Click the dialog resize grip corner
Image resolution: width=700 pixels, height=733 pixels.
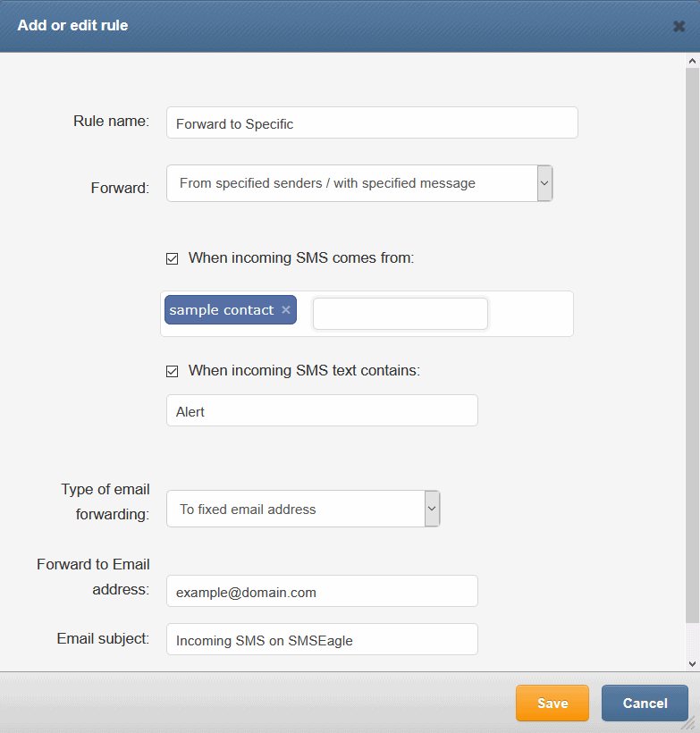click(689, 722)
